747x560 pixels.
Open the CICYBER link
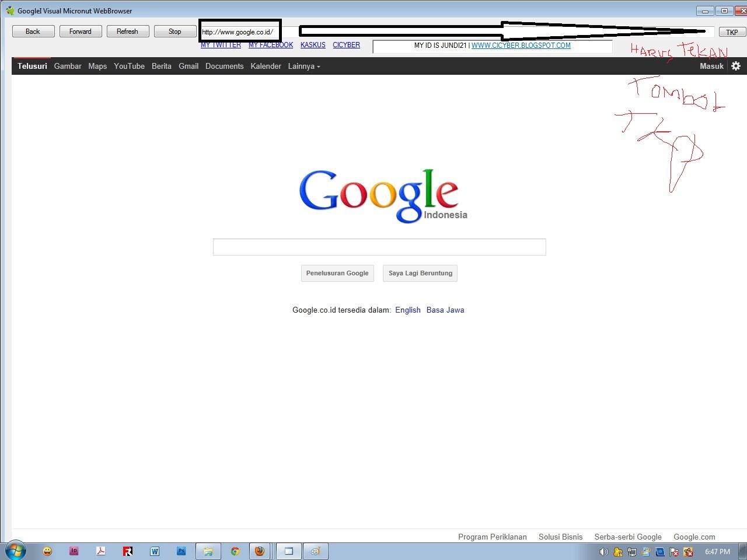point(346,45)
